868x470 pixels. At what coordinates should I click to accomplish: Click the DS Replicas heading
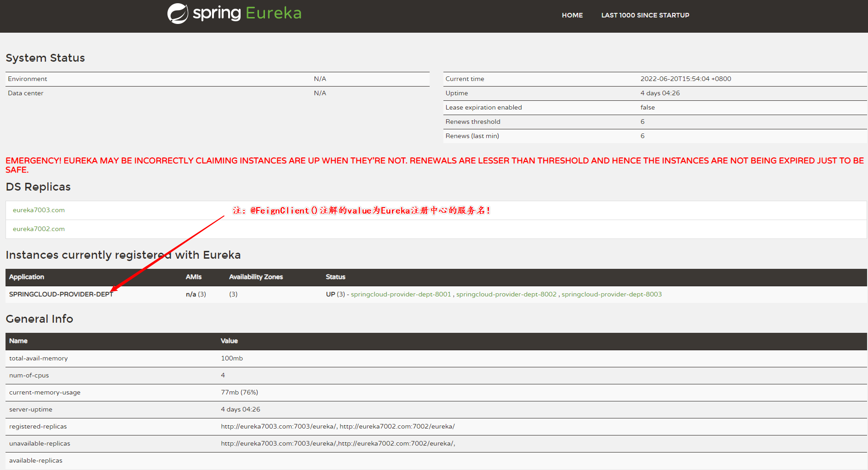[x=38, y=187]
